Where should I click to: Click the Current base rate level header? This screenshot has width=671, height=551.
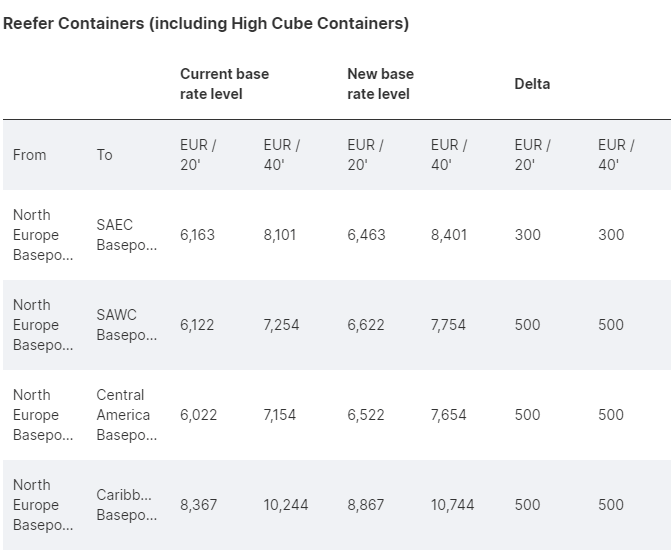tap(224, 84)
